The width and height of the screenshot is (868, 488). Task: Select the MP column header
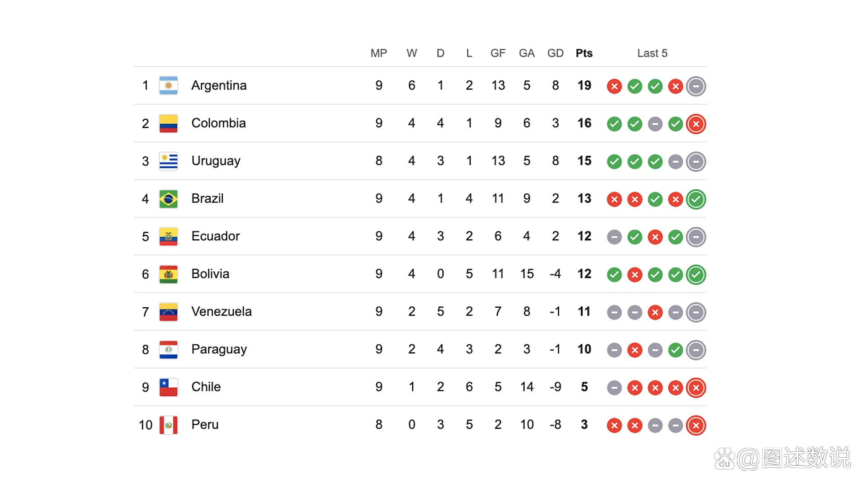tap(379, 53)
